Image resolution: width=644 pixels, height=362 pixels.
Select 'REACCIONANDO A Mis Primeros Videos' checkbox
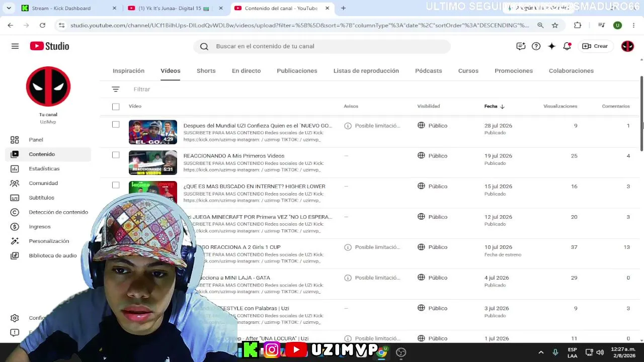click(116, 155)
